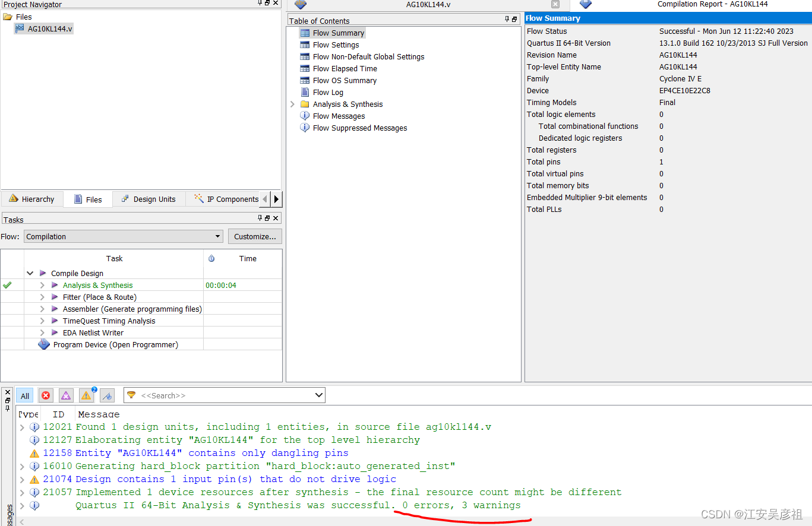Click the Customize... button

point(255,236)
